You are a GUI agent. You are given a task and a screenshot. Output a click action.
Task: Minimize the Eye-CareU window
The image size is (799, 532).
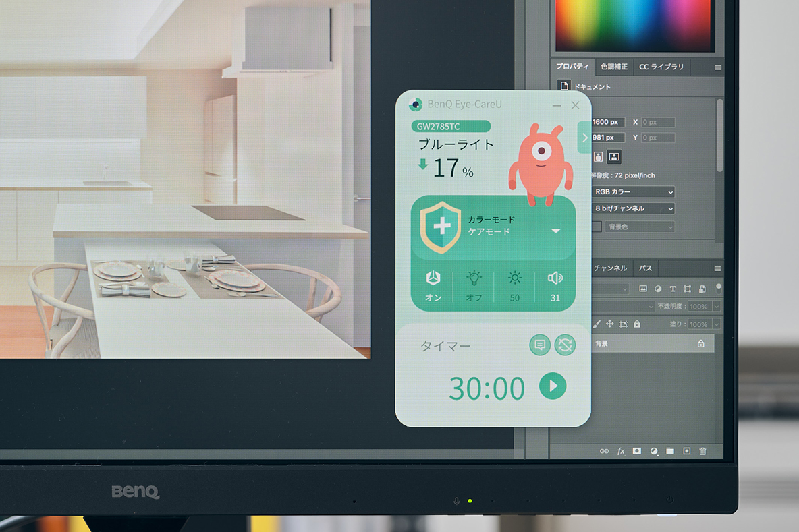pos(557,105)
